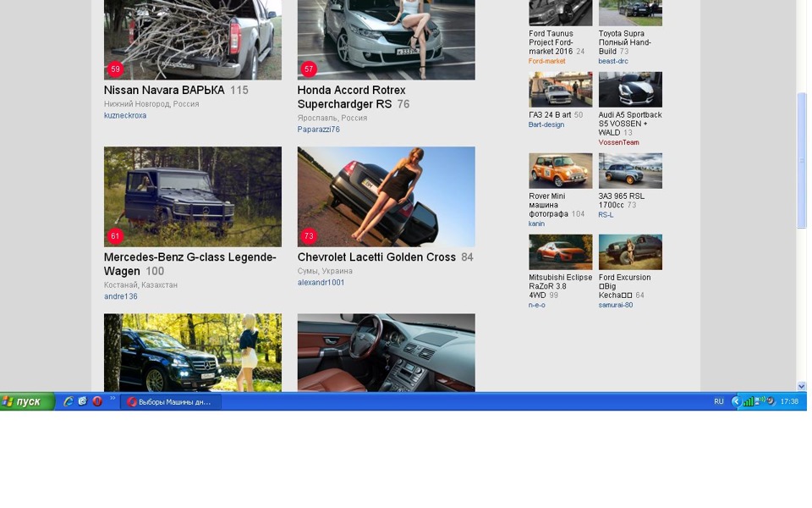Click the network signal tray icon
812x508 pixels.
(749, 401)
